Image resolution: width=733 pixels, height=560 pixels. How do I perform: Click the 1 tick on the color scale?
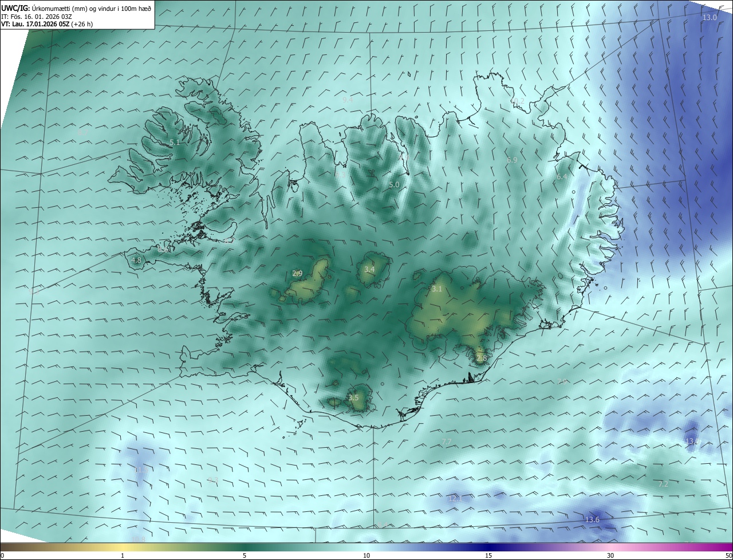tap(123, 556)
